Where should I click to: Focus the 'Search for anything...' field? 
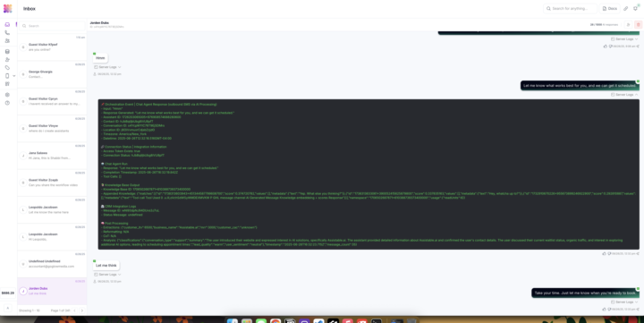pos(570,8)
